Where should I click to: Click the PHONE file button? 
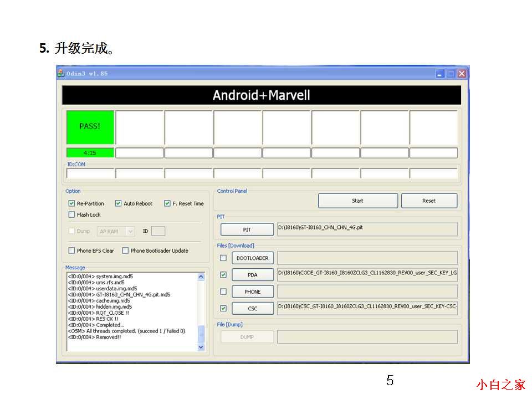pyautogui.click(x=253, y=291)
